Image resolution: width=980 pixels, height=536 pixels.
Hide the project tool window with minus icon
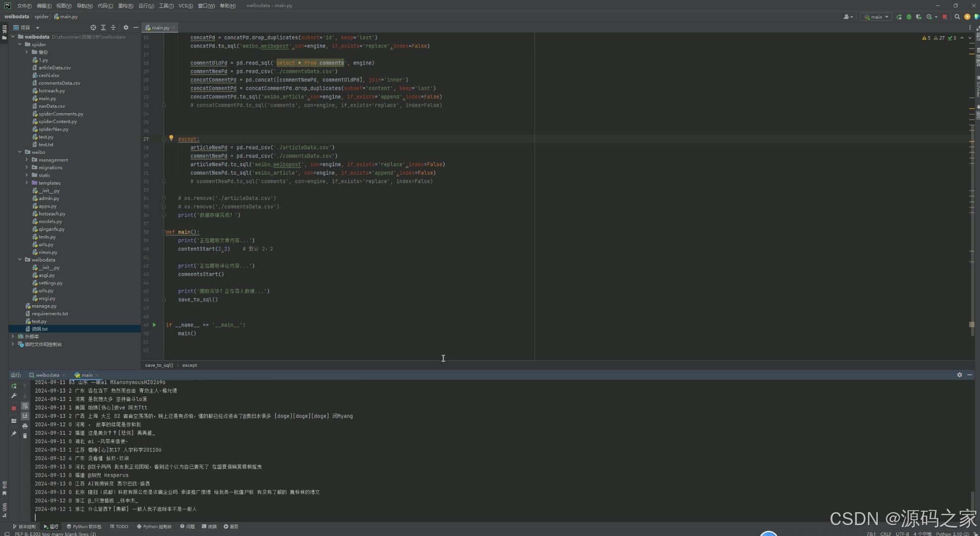click(135, 28)
